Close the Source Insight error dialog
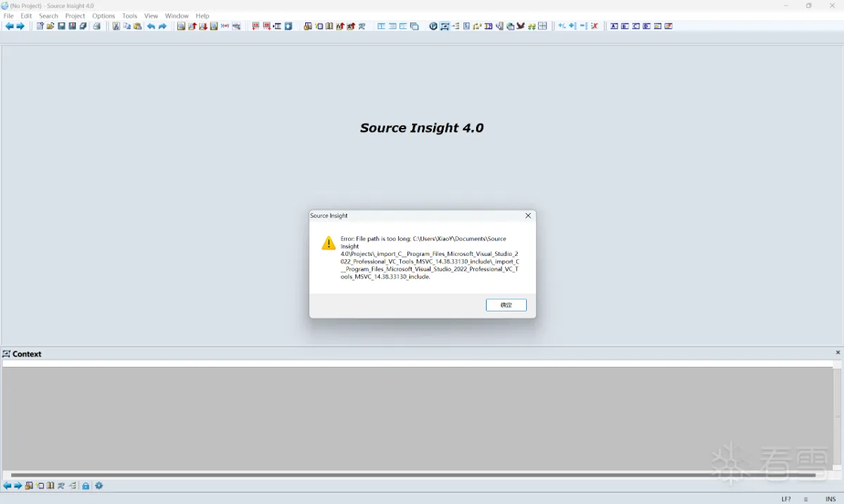Viewport: 844px width, 504px height. tap(528, 216)
